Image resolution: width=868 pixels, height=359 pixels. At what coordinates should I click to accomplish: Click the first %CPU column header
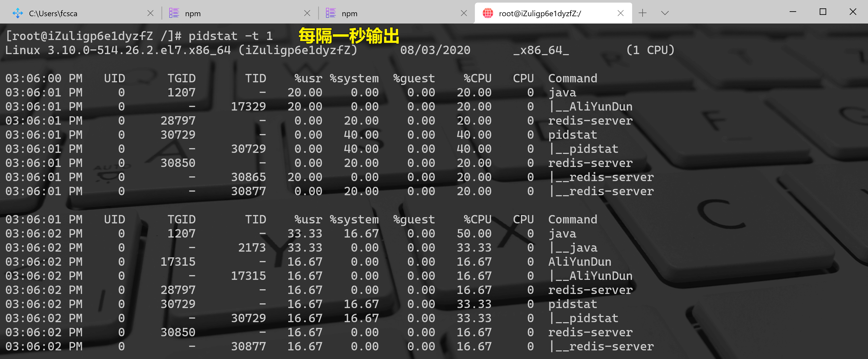click(477, 78)
